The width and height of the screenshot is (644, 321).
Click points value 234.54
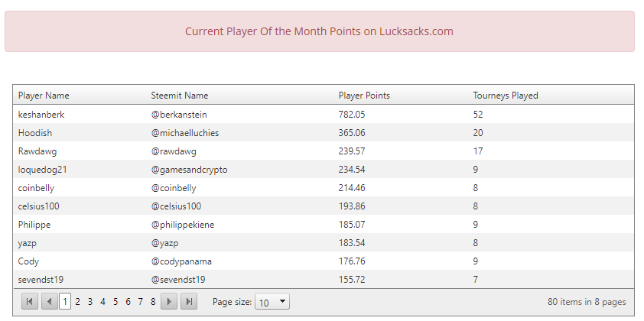click(x=352, y=170)
